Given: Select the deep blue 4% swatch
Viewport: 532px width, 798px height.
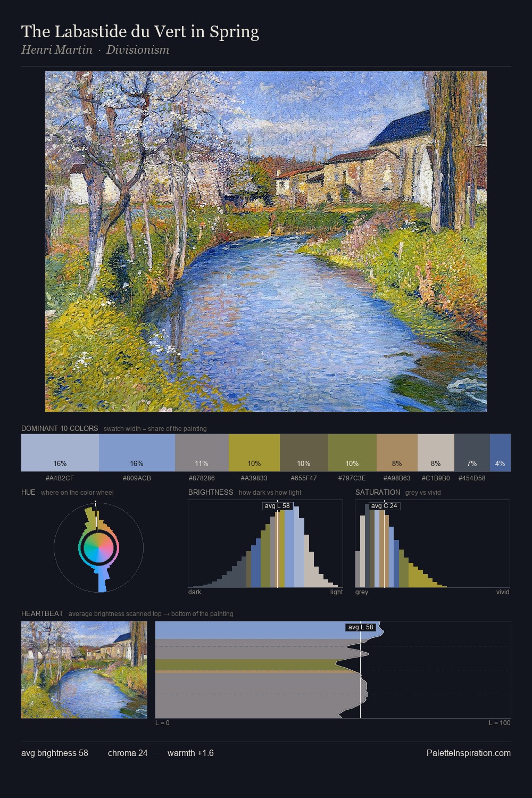Looking at the screenshot, I should [x=500, y=453].
